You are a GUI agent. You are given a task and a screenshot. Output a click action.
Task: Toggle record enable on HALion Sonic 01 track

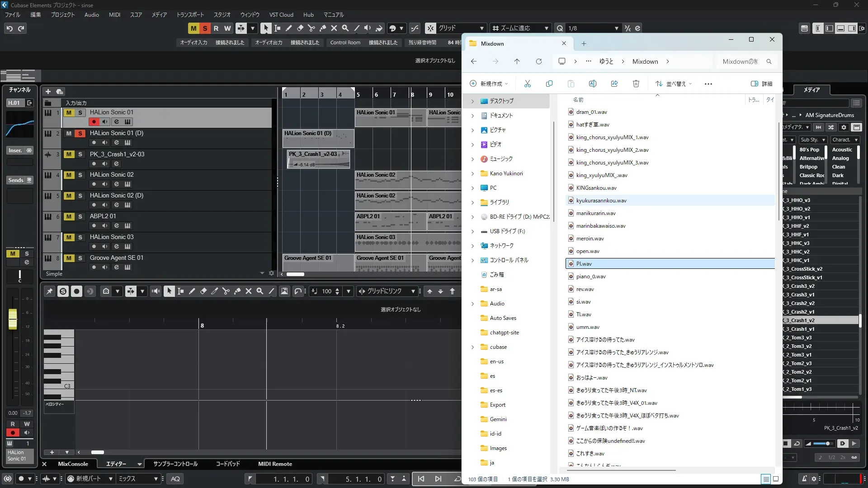(x=94, y=122)
